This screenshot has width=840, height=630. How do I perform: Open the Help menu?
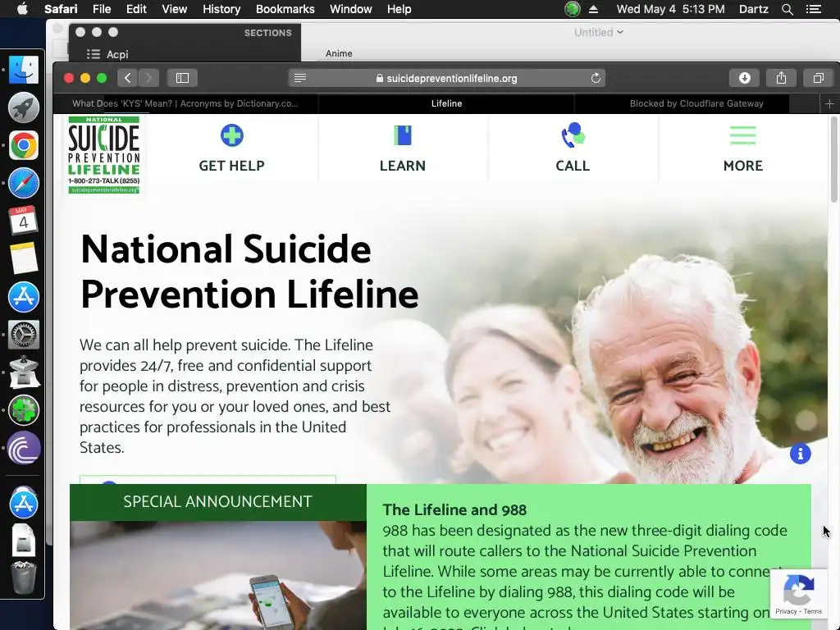point(399,9)
